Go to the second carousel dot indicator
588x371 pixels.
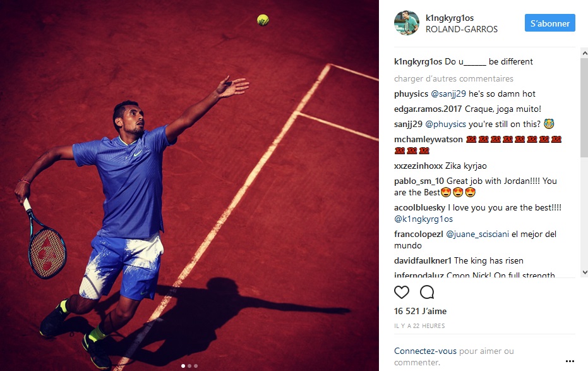click(x=189, y=366)
